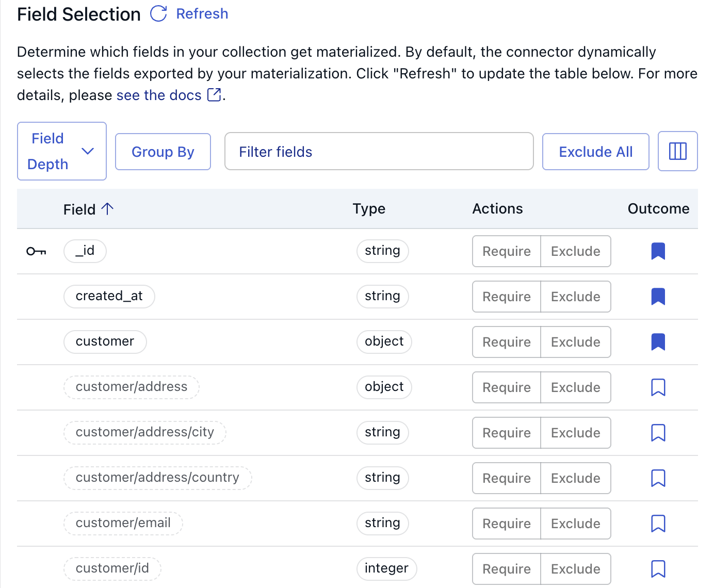Toggle Require for created_at field
The height and width of the screenshot is (588, 714).
[507, 297]
